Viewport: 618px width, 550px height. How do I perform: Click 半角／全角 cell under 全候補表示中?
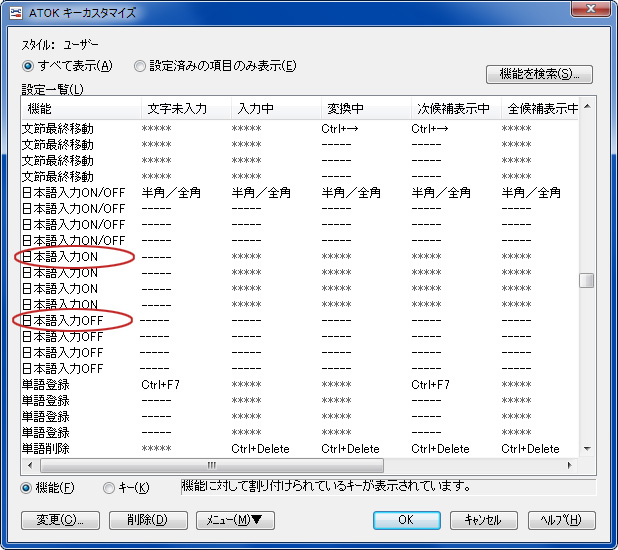tap(531, 192)
